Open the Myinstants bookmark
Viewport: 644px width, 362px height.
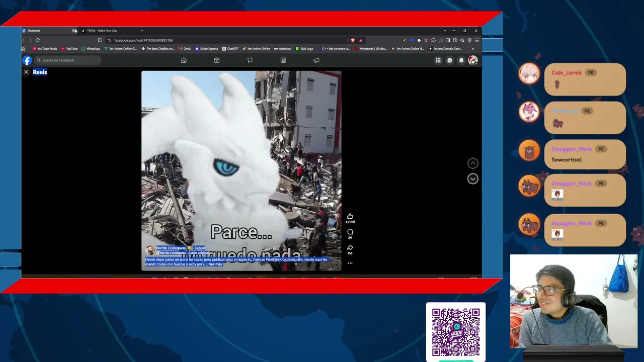pos(371,49)
